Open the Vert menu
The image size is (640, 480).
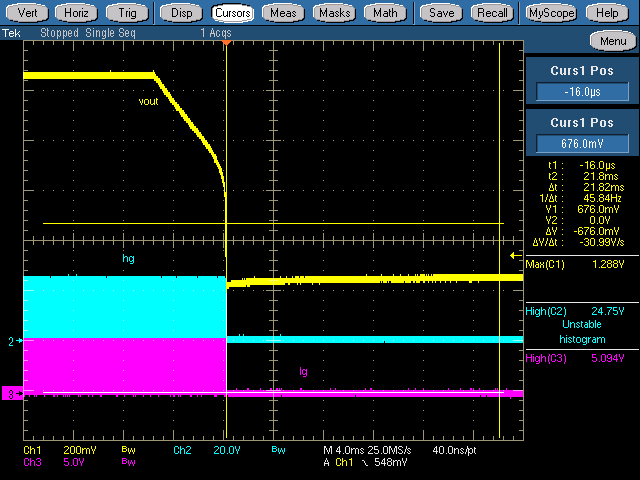[28, 13]
